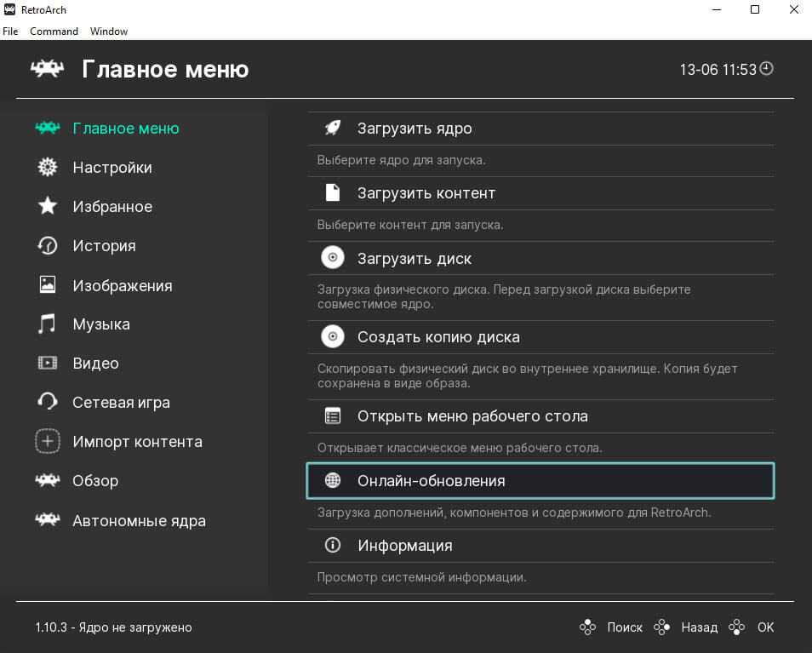Click the file icon beside Загрузить контент
Viewport: 812px width, 653px height.
pos(333,193)
